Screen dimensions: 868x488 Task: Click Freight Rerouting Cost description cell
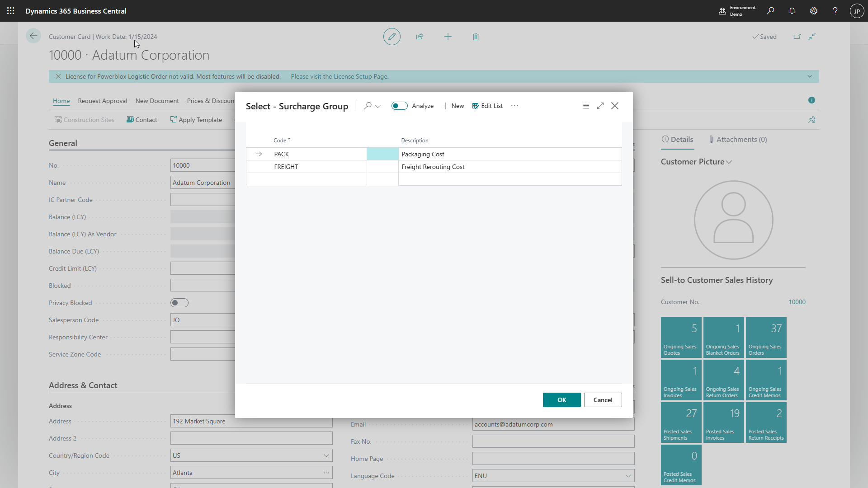pos(510,167)
